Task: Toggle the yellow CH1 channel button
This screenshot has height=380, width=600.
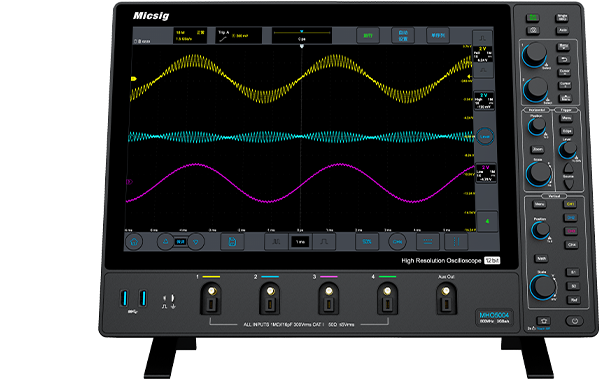Action: (570, 204)
